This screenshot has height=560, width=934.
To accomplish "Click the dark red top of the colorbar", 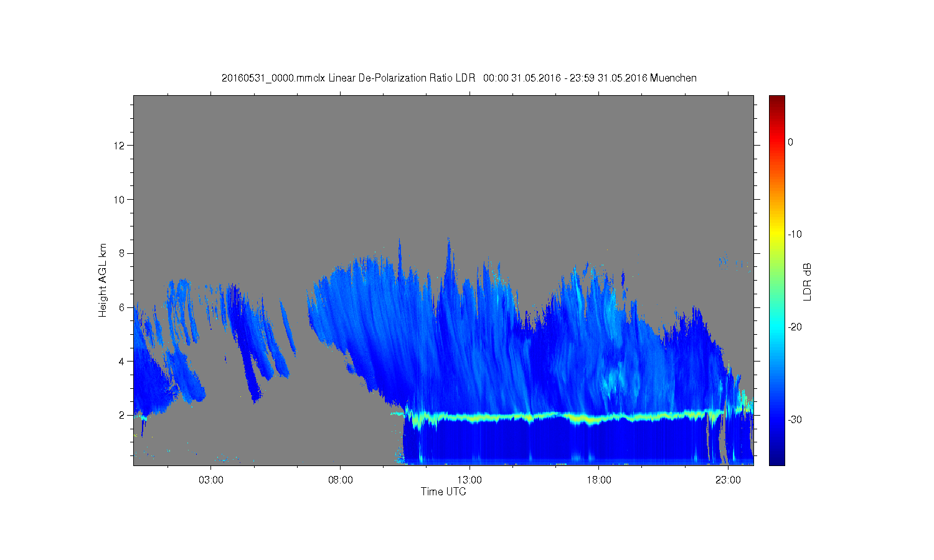I will (x=776, y=100).
